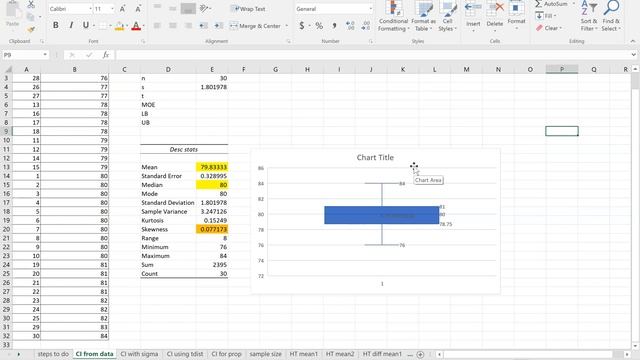Open Sort & Filter menu

tap(589, 16)
